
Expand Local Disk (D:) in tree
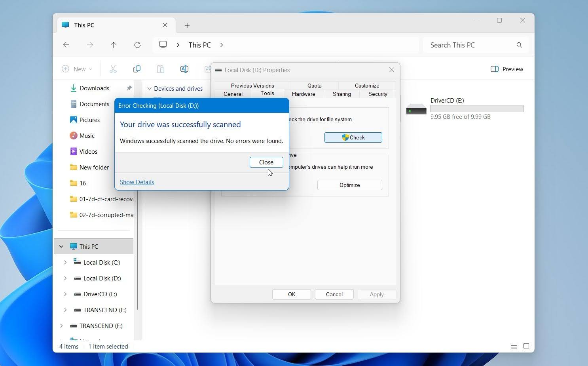coord(65,278)
